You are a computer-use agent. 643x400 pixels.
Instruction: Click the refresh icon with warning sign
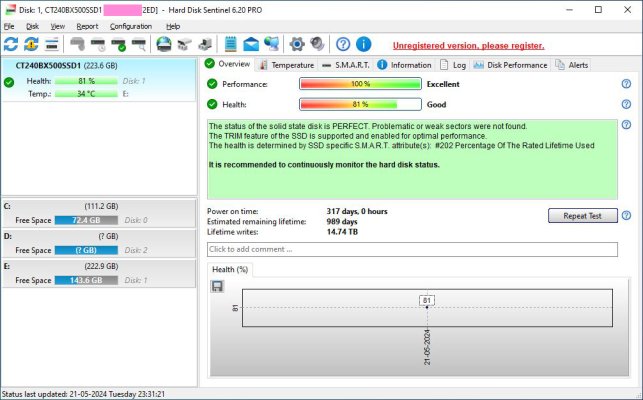[31, 44]
